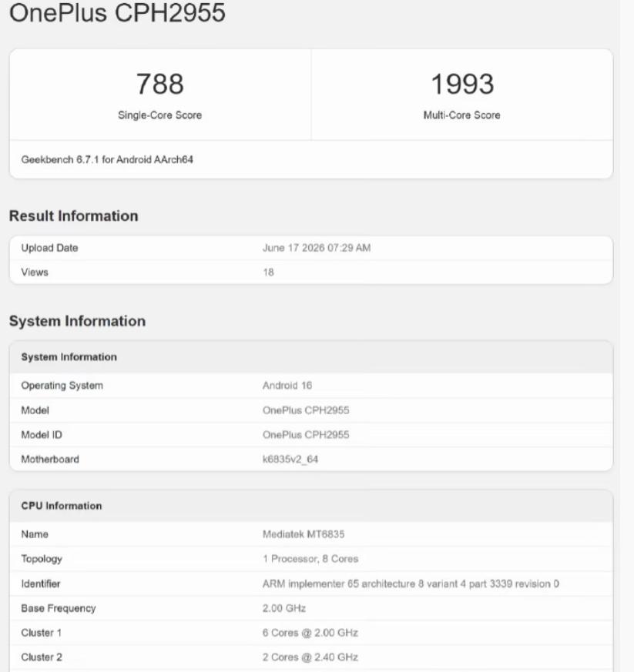Select the 1993 multi-core score value
The height and width of the screenshot is (672, 634).
[x=462, y=84]
